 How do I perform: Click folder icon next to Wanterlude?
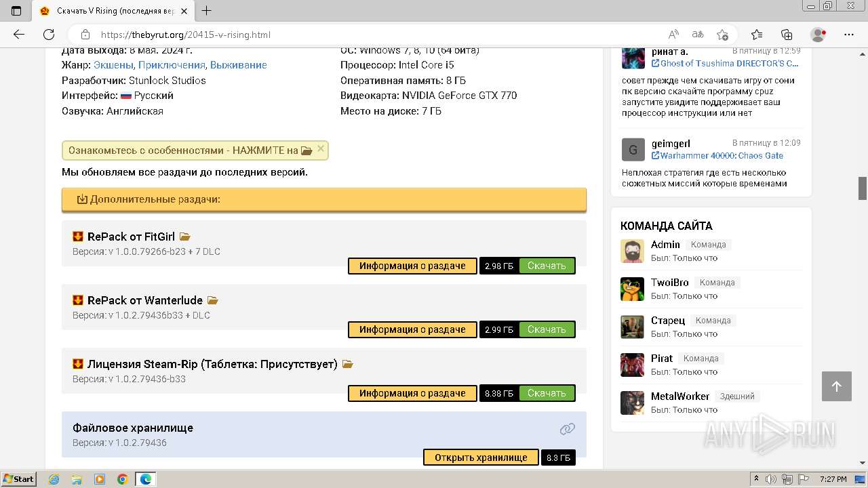tap(213, 300)
